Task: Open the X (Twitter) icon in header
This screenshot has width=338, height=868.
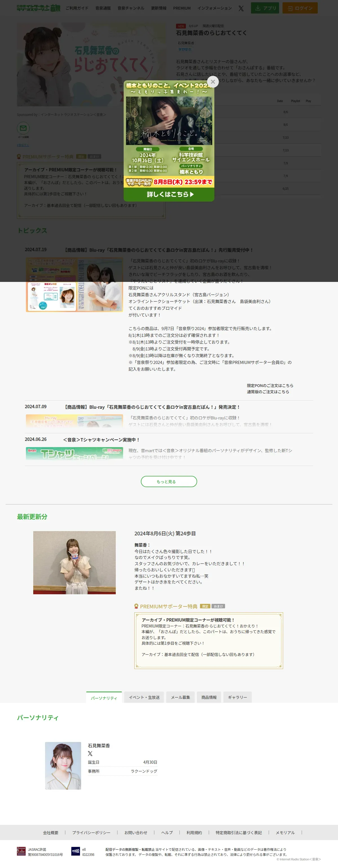Action: tap(241, 8)
